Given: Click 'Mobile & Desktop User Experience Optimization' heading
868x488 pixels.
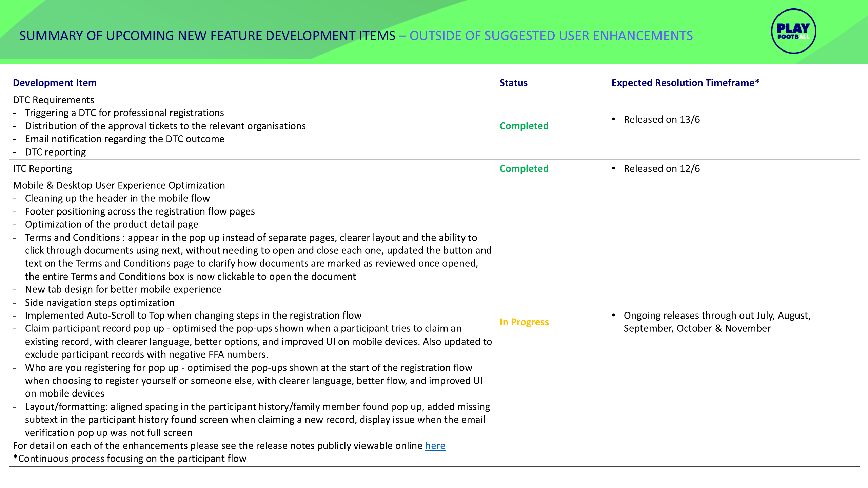Looking at the screenshot, I should (119, 185).
